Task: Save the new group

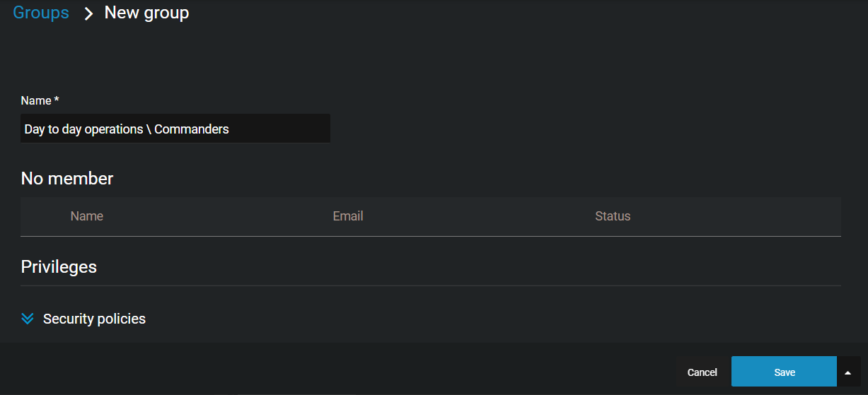Action: [785, 372]
